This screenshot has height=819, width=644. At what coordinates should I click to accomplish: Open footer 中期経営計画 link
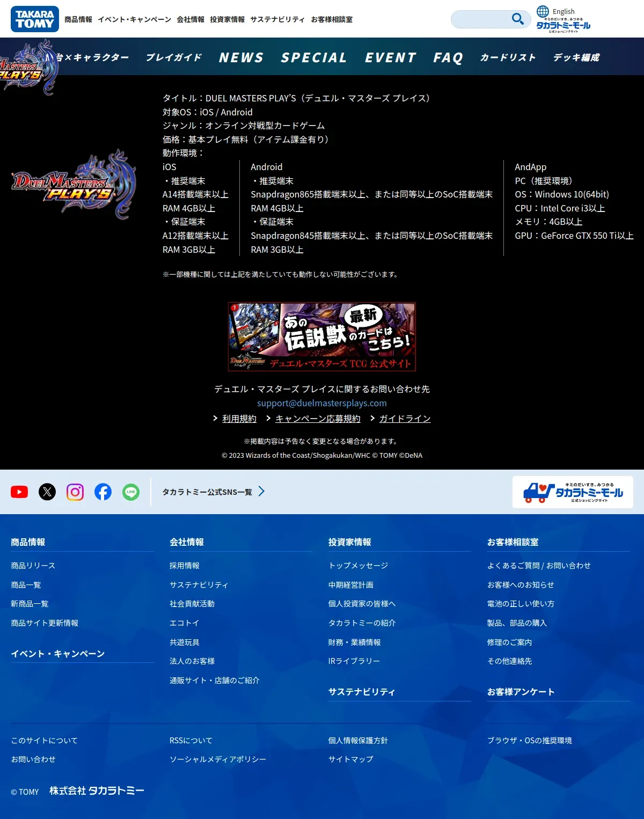point(351,585)
